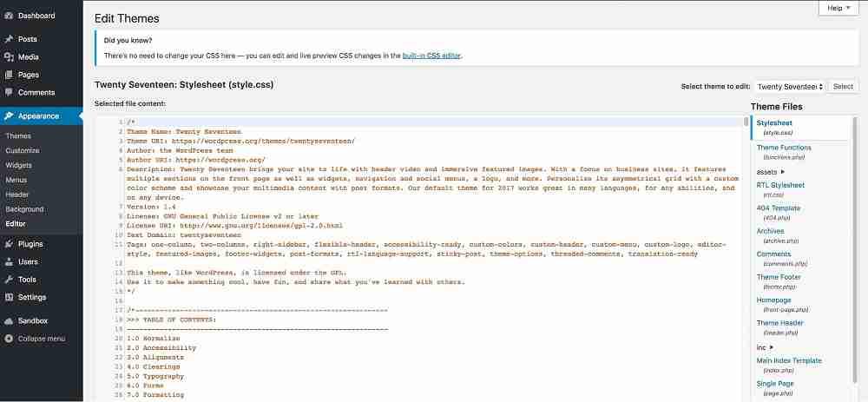The width and height of the screenshot is (868, 402).
Task: Expand the inc folder
Action: tap(765, 348)
